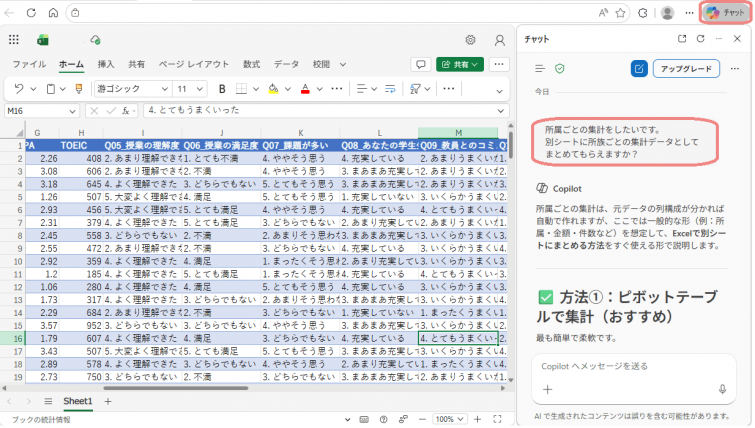This screenshot has width=755, height=428.
Task: Click the アップグレード button
Action: point(686,69)
